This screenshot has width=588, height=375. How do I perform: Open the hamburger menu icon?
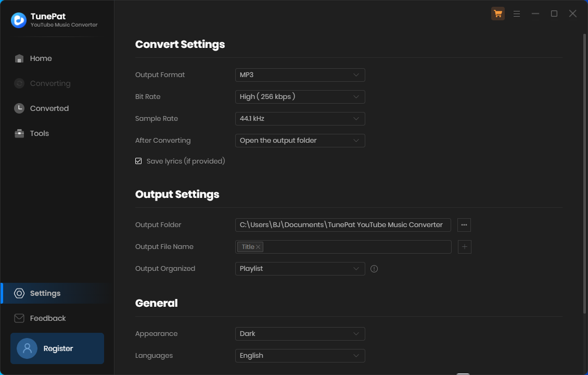tap(516, 14)
